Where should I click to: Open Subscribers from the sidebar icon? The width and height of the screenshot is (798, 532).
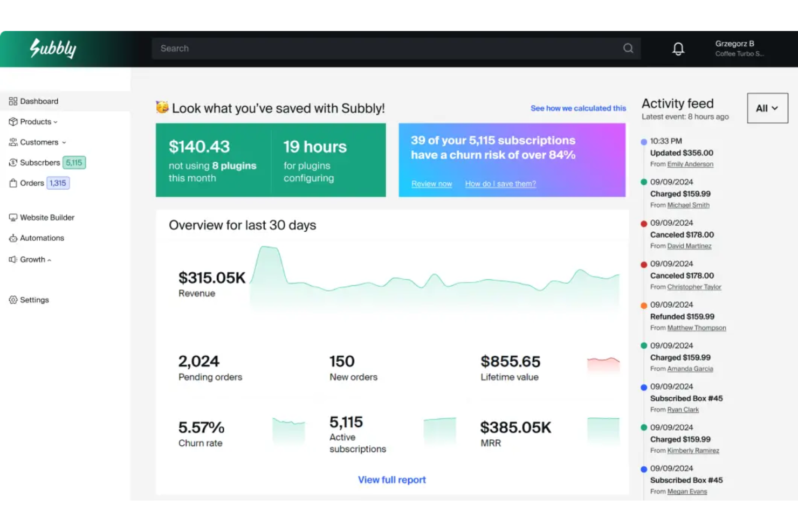point(13,162)
